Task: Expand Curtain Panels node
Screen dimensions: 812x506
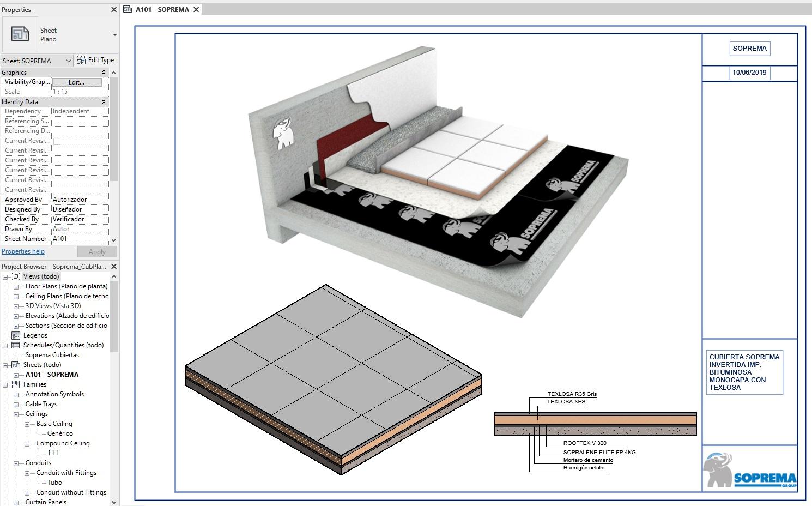Action: 16,503
